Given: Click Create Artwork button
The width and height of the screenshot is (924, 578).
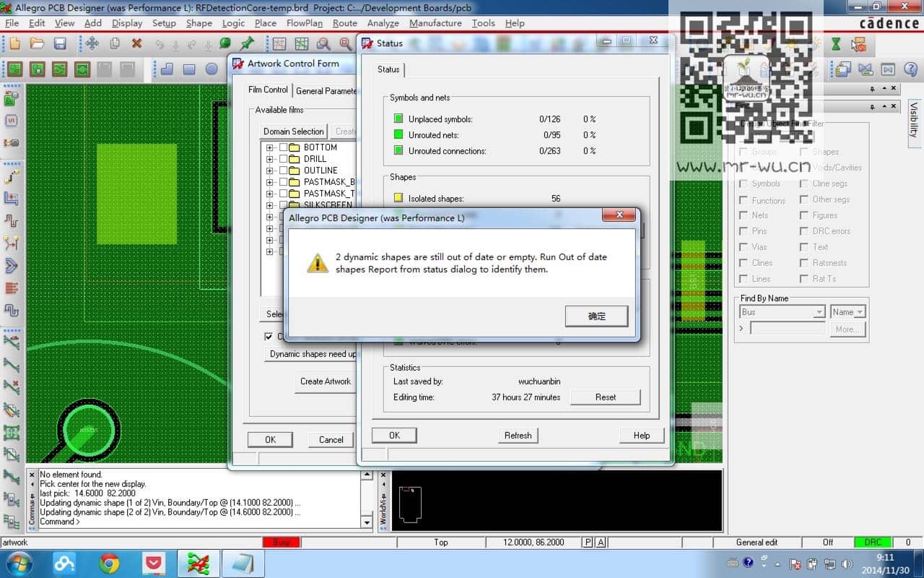Looking at the screenshot, I should click(326, 381).
